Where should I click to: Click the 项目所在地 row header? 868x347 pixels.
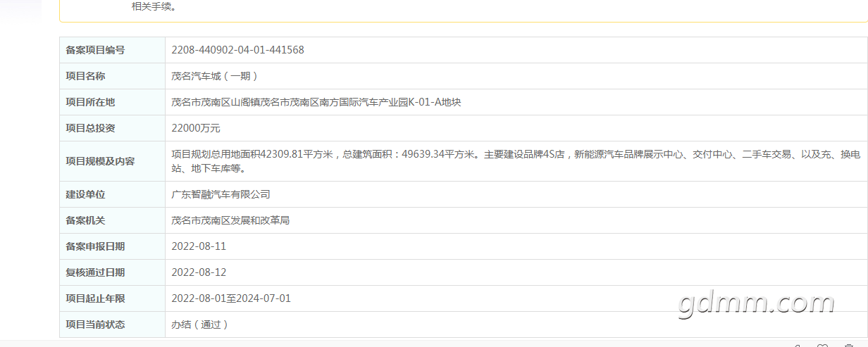(90, 102)
